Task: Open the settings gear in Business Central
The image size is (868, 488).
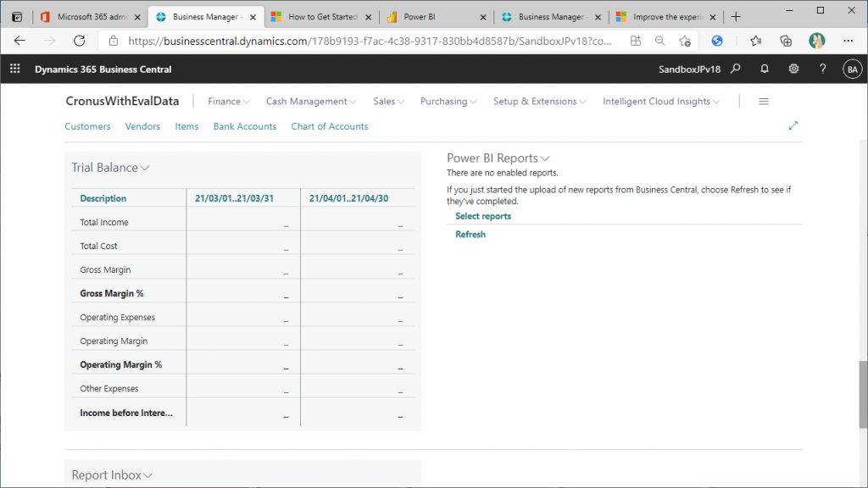Action: 793,69
